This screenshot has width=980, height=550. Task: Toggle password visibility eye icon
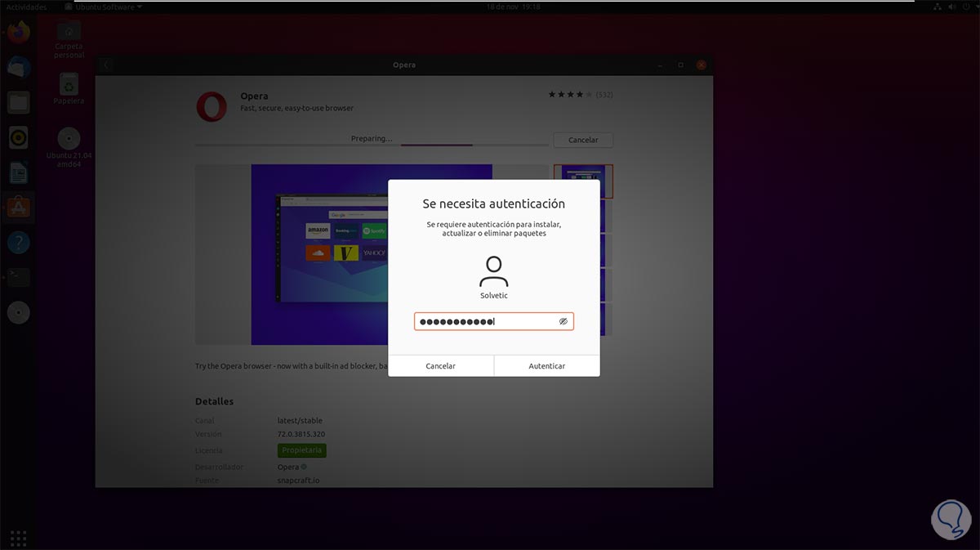click(x=563, y=322)
